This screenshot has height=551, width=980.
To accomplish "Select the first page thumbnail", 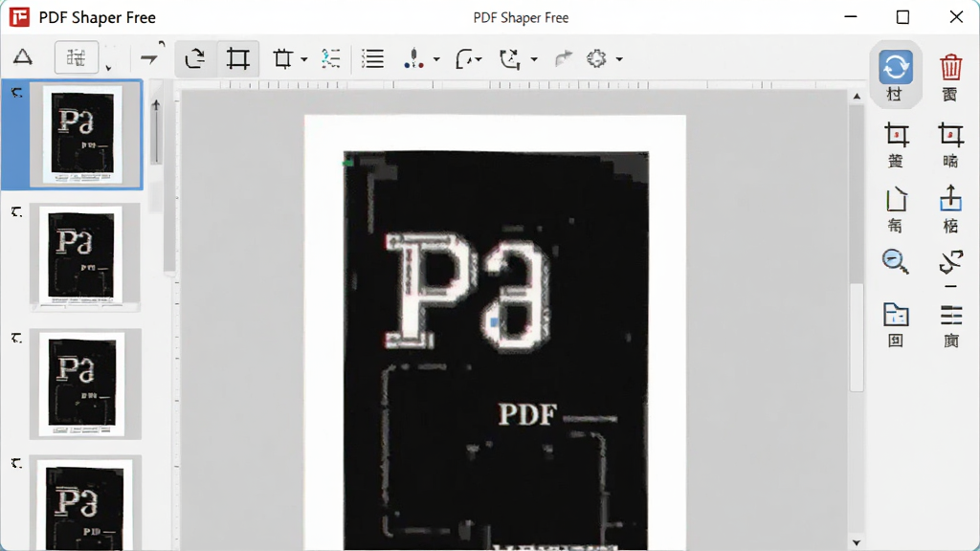I will pos(82,134).
